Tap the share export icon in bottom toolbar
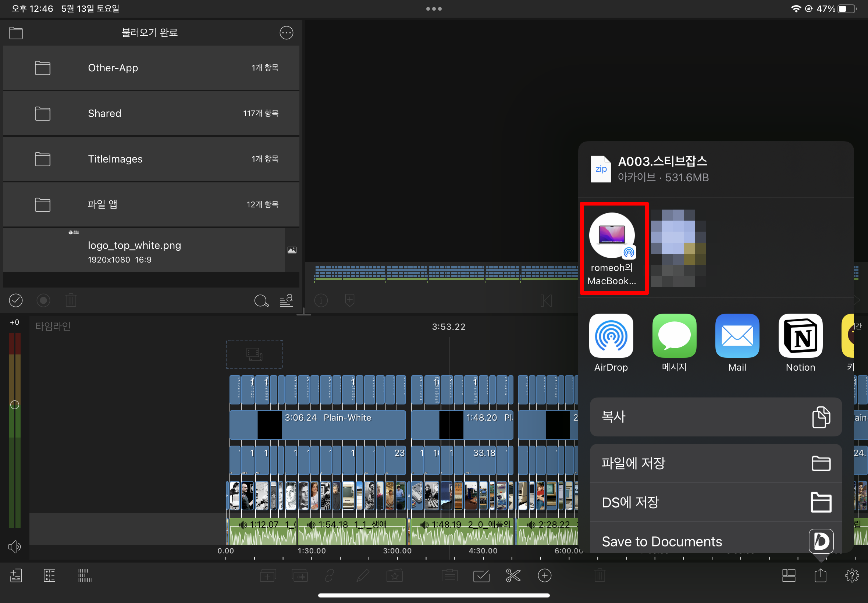Image resolution: width=868 pixels, height=603 pixels. point(820,575)
